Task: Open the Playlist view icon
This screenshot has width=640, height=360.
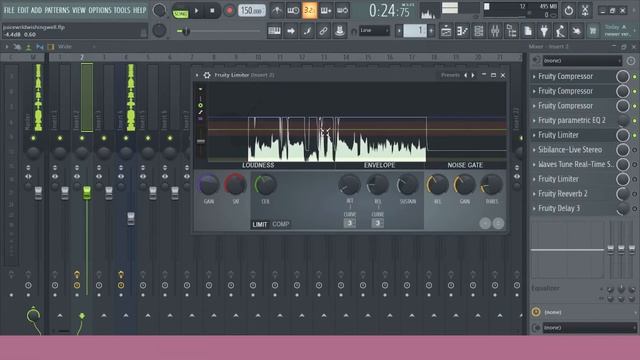Action: tap(446, 31)
